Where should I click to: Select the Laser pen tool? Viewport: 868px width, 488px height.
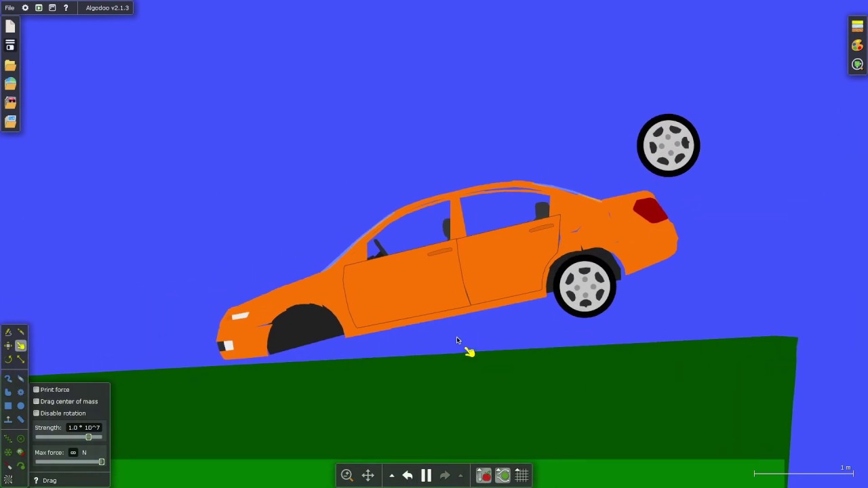pyautogui.click(x=8, y=466)
